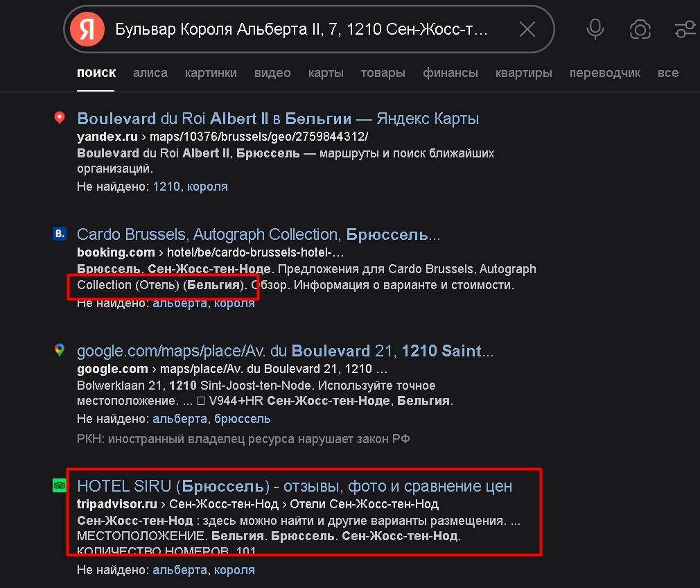This screenshot has width=700, height=588.
Task: Click the Tripadvisor owl favicon
Action: (x=60, y=485)
